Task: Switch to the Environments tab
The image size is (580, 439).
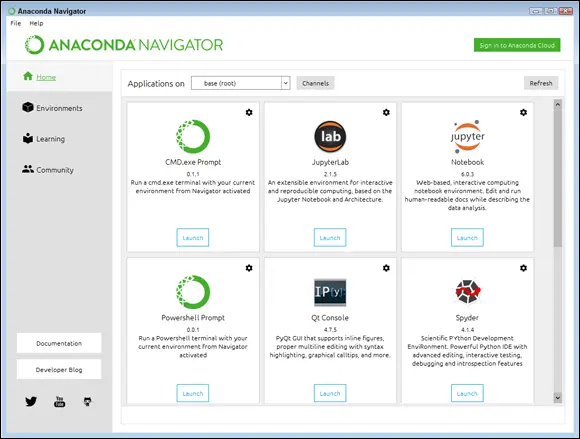Action: coord(59,108)
